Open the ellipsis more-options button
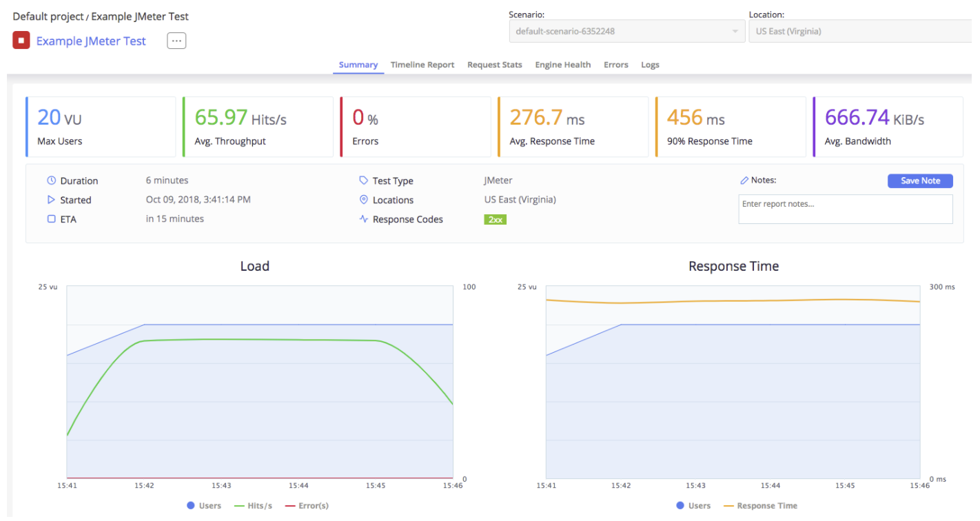 pos(176,41)
